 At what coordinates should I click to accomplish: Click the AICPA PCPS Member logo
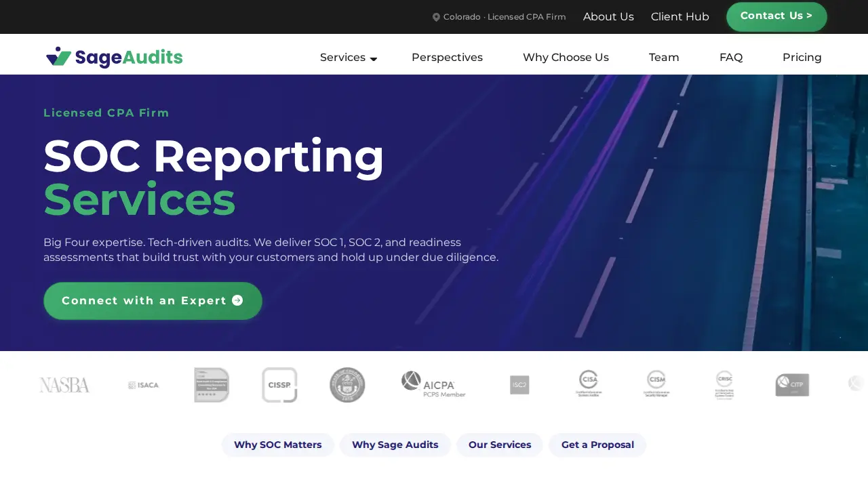(433, 384)
